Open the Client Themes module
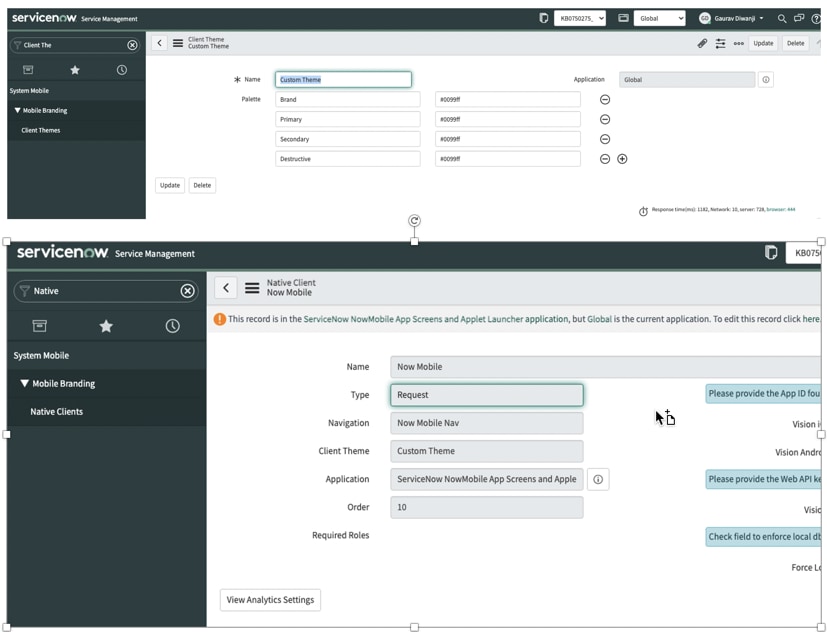827x632 pixels. tap(41, 130)
